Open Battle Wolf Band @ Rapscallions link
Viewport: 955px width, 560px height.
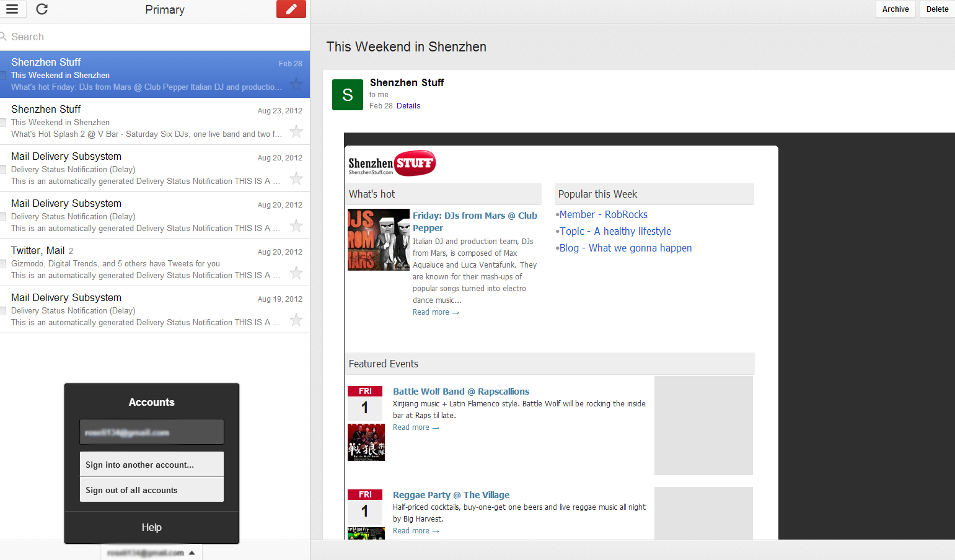461,392
